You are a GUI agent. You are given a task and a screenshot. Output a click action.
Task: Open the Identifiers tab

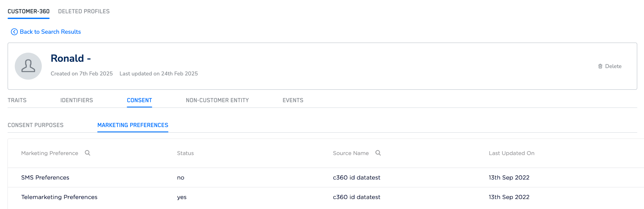(x=77, y=100)
